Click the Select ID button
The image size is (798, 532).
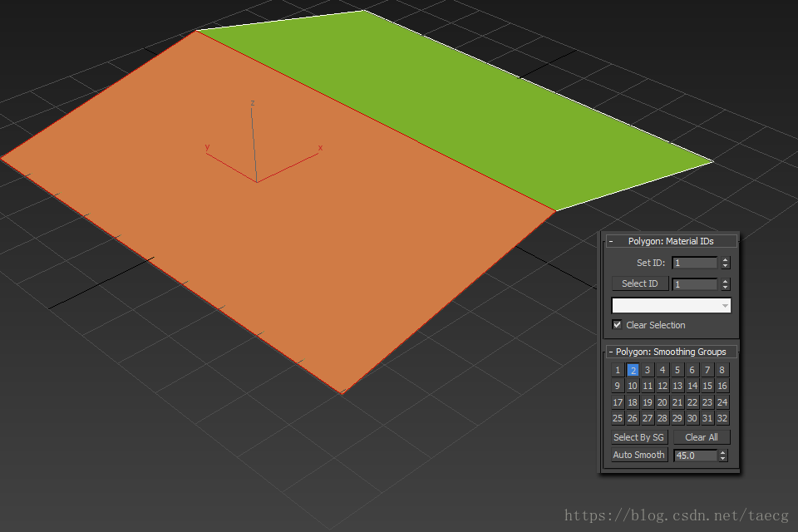[640, 283]
